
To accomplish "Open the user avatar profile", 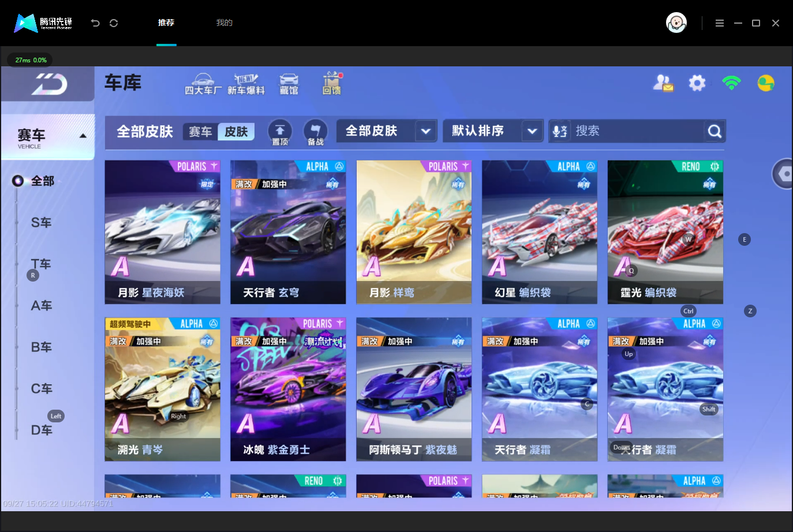I will coord(676,23).
